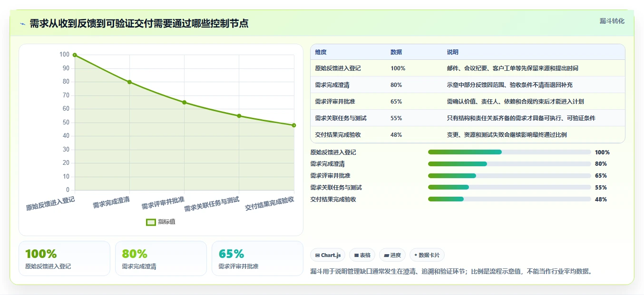Open the 65% 需求评审并批准 card
The width and height of the screenshot is (644, 295).
click(257, 258)
